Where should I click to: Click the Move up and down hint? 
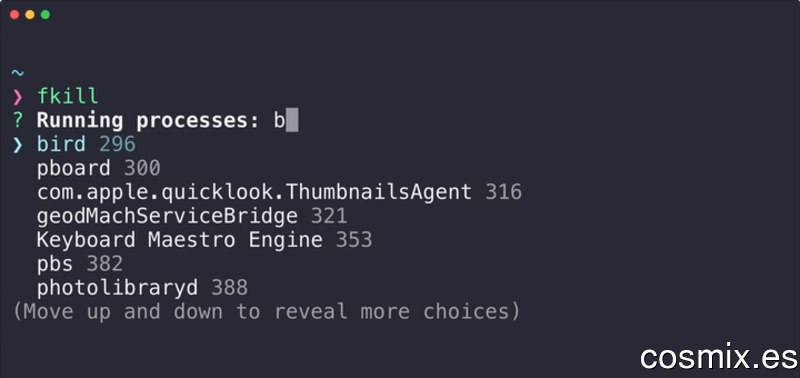tap(266, 312)
